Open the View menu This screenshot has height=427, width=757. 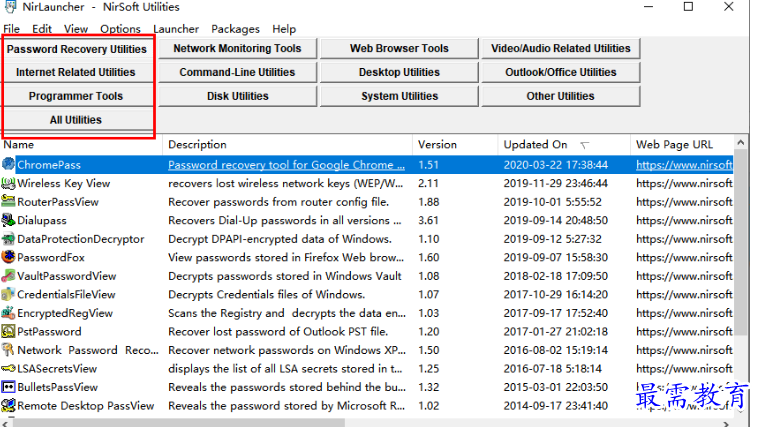[x=76, y=29]
